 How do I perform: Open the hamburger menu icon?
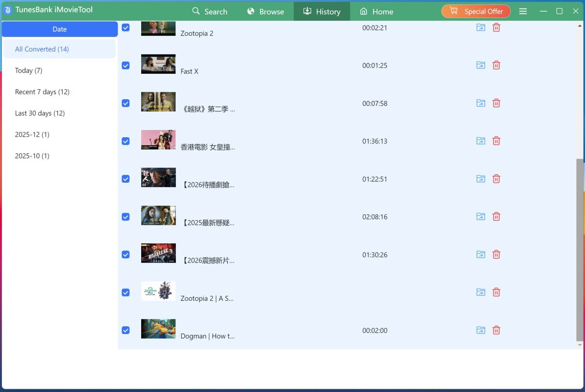pos(523,11)
